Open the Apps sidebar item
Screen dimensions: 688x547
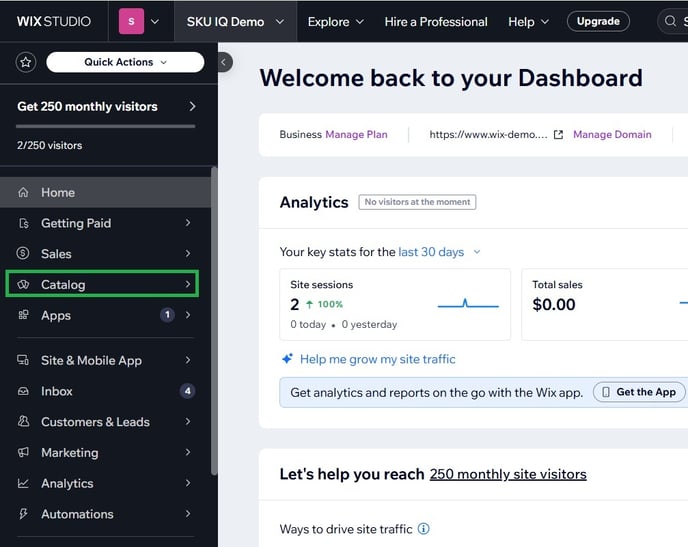coord(105,315)
